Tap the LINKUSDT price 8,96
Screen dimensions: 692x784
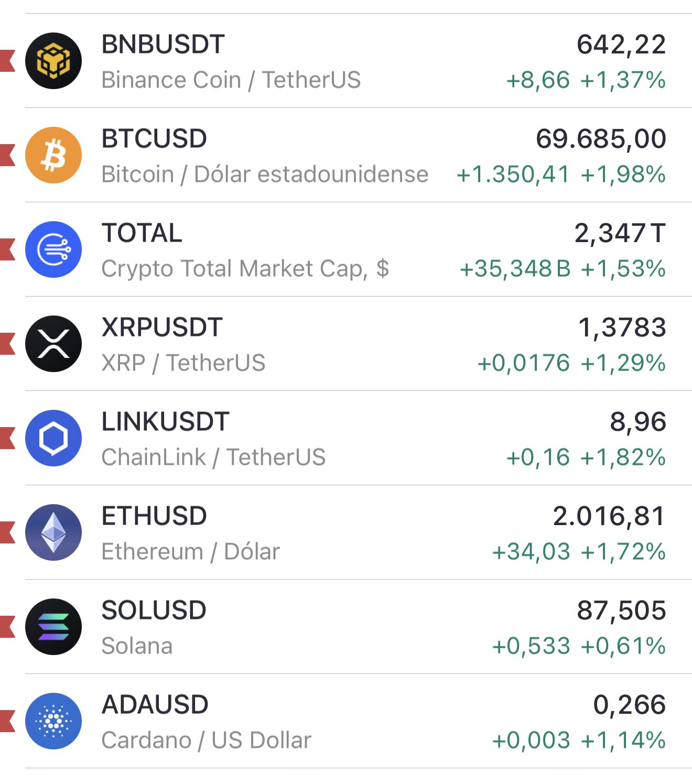pyautogui.click(x=637, y=422)
